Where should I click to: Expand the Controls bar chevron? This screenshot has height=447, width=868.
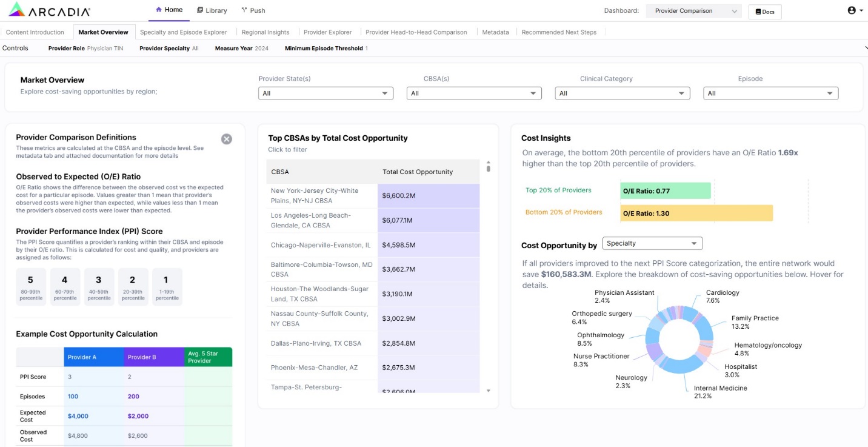pos(865,49)
